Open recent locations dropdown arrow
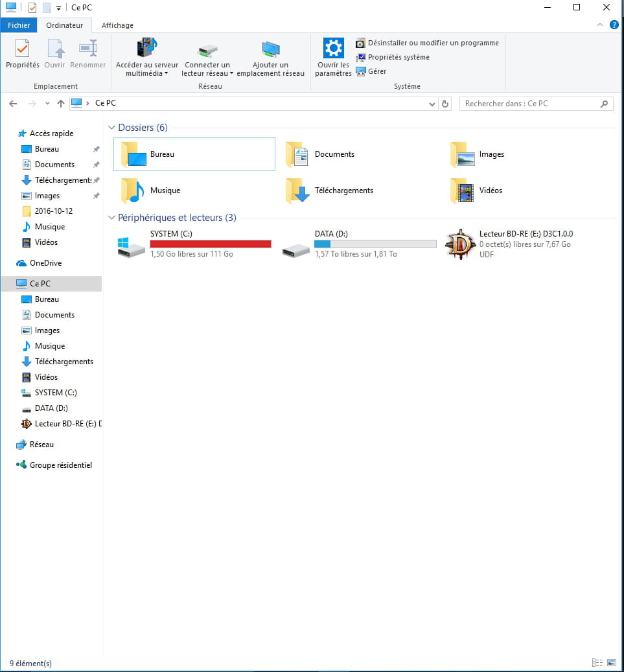The image size is (624, 672). (x=47, y=103)
